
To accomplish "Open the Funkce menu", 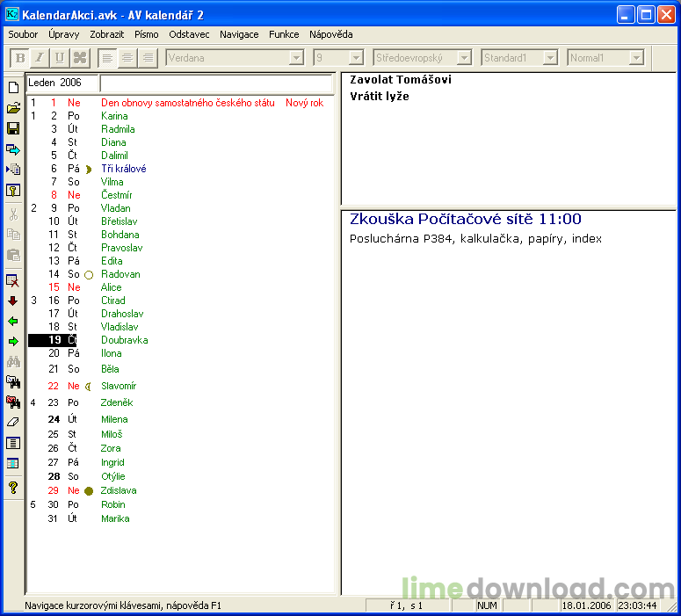I will click(x=284, y=34).
